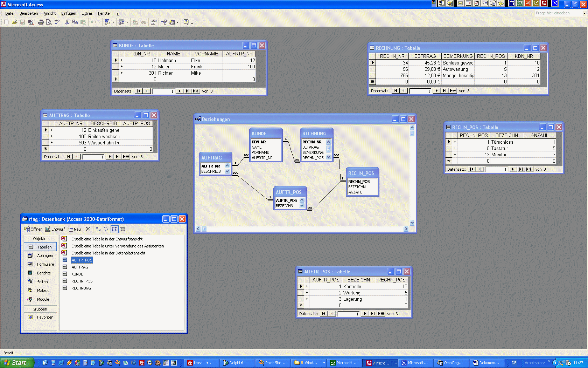This screenshot has height=368, width=588.
Task: Click the Print icon in toolbar
Action: tap(41, 22)
